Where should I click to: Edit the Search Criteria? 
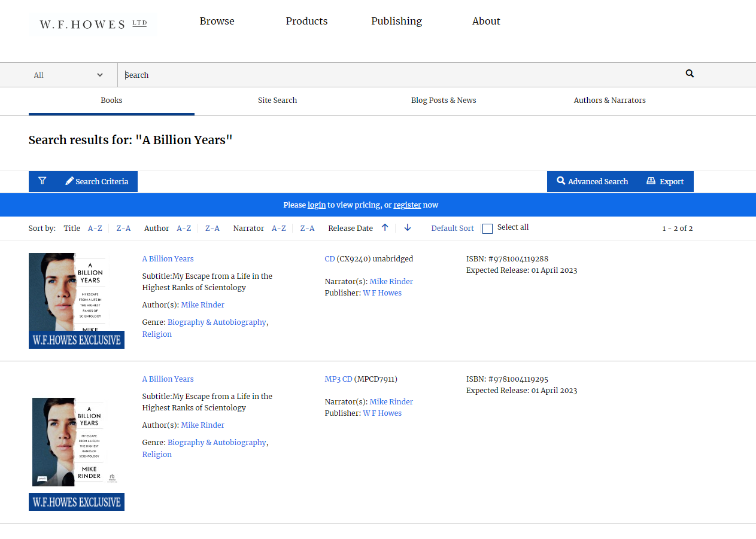(97, 181)
